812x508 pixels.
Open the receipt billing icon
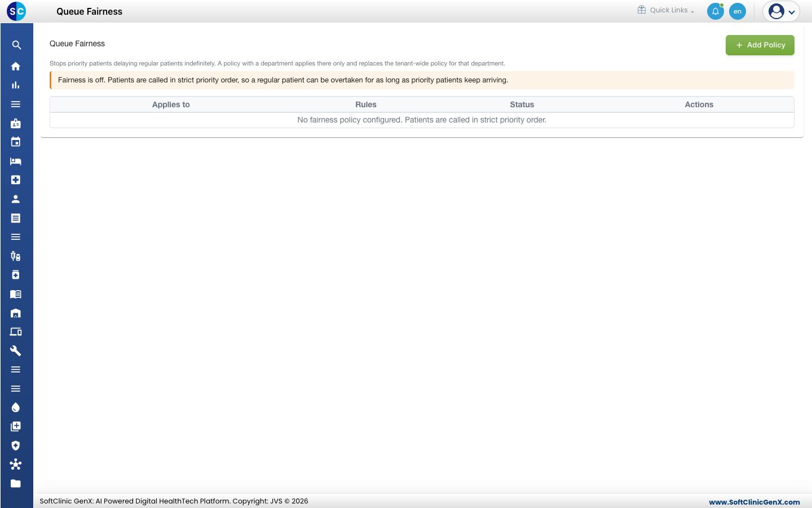tap(16, 218)
